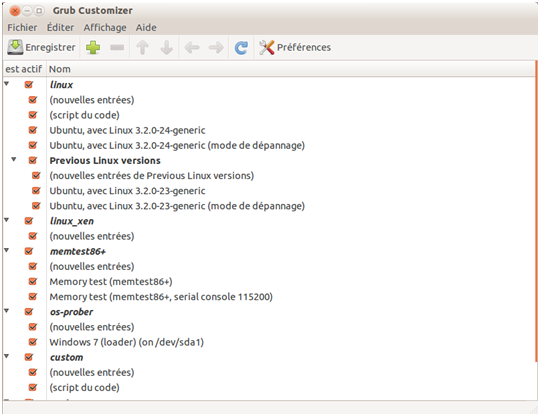Disable Windows 7 (loader) entry checkbox
Image resolution: width=540 pixels, height=416 pixels.
pos(33,342)
